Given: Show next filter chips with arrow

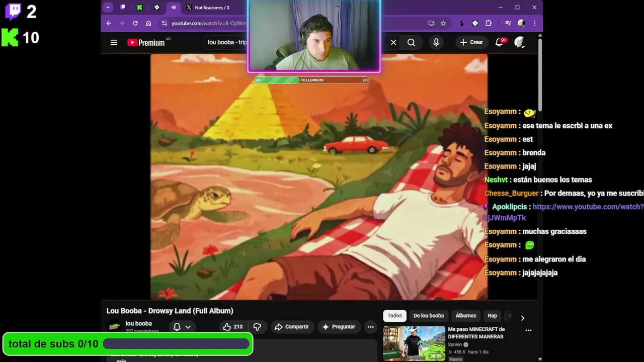Looking at the screenshot, I should (522, 318).
